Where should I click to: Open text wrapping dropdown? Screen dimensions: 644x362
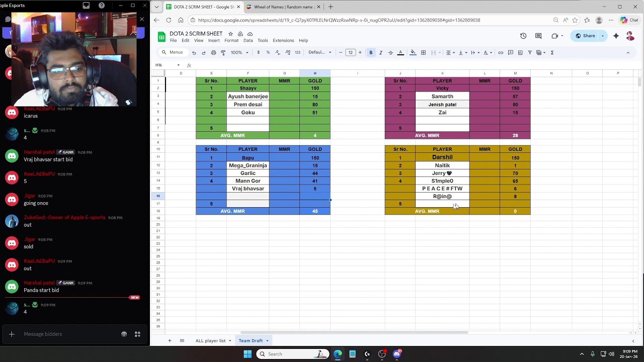tap(474, 52)
